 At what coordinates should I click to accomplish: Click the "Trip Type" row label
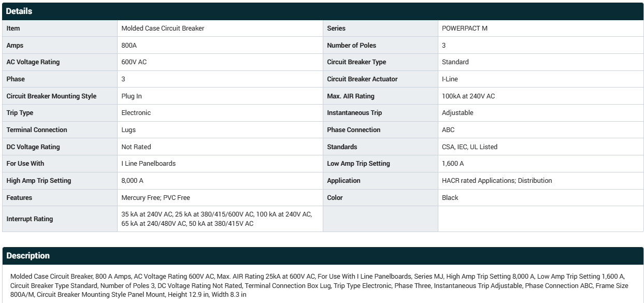(x=20, y=113)
